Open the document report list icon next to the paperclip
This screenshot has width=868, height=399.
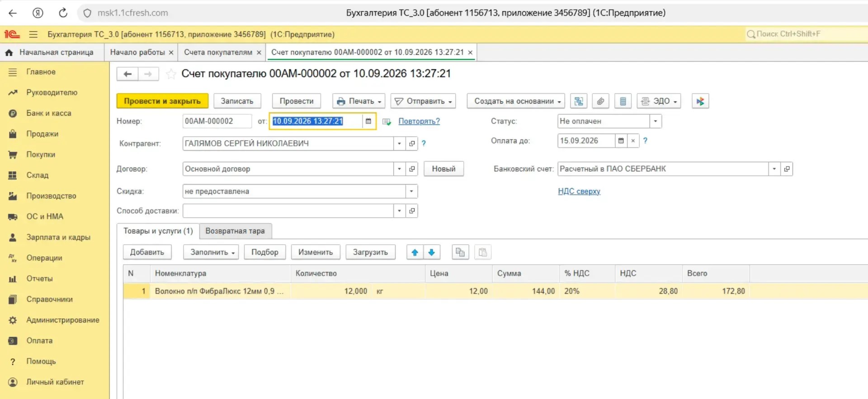(623, 101)
